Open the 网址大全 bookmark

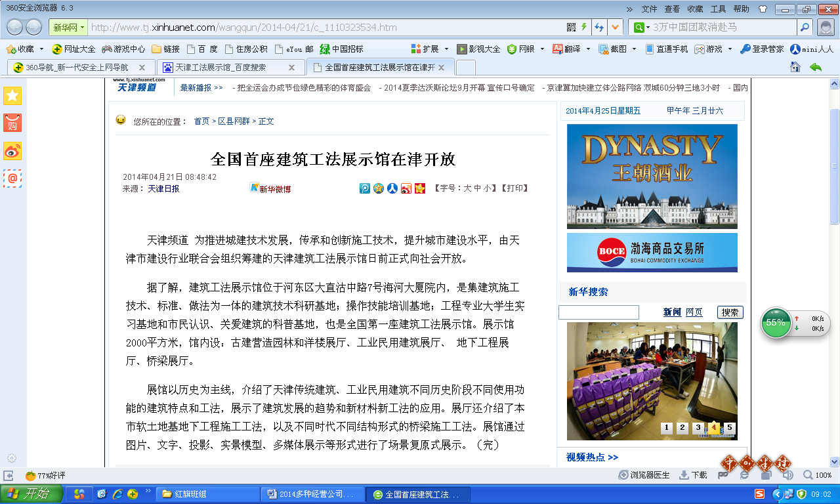click(73, 49)
